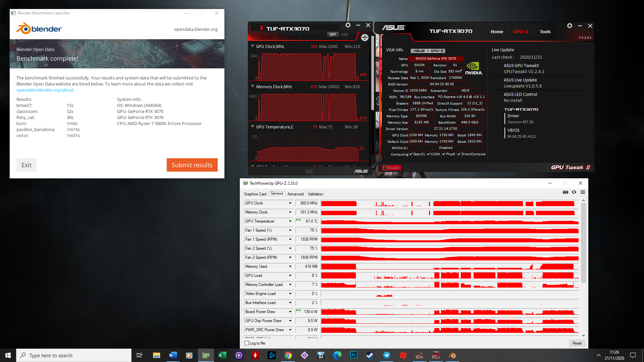Open GPU-Z hamburger menu
This screenshot has height=362, width=644.
click(583, 192)
